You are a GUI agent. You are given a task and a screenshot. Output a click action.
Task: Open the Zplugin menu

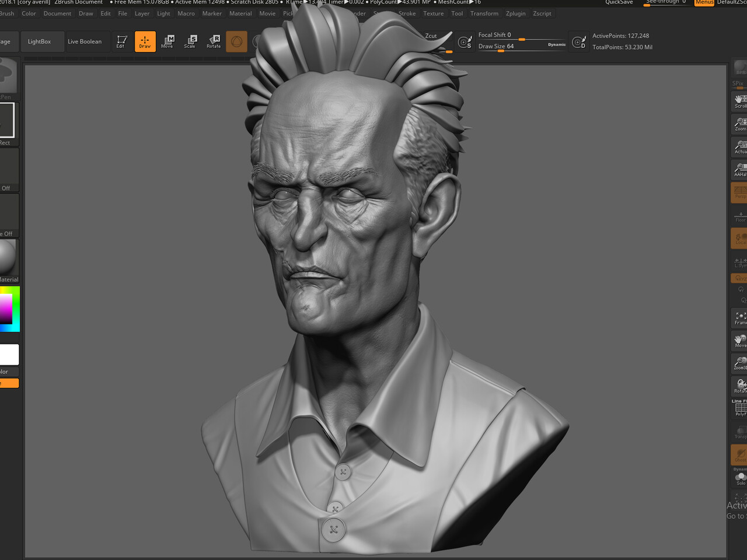(x=516, y=13)
